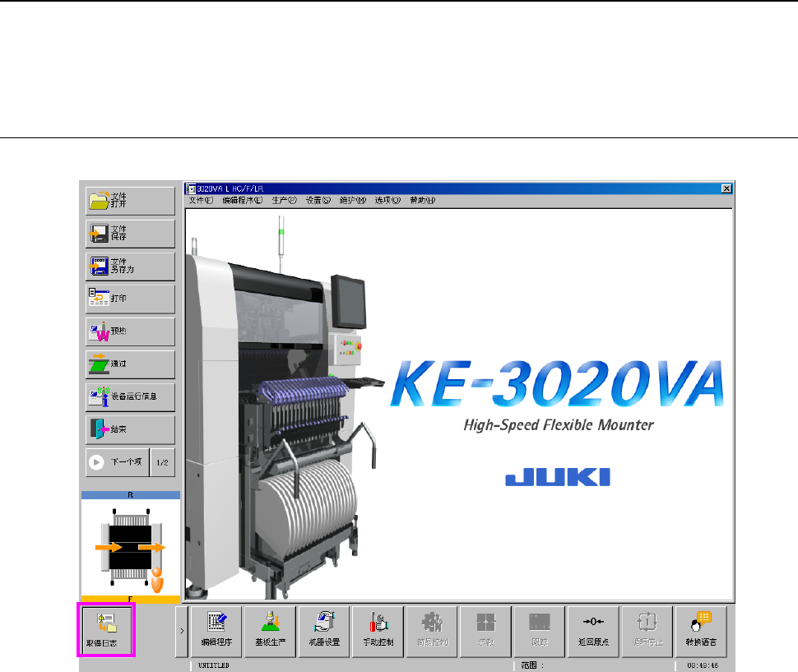This screenshot has height=672, width=798.
Task: Expand the toolbar with the arrow chevron
Action: click(x=182, y=632)
